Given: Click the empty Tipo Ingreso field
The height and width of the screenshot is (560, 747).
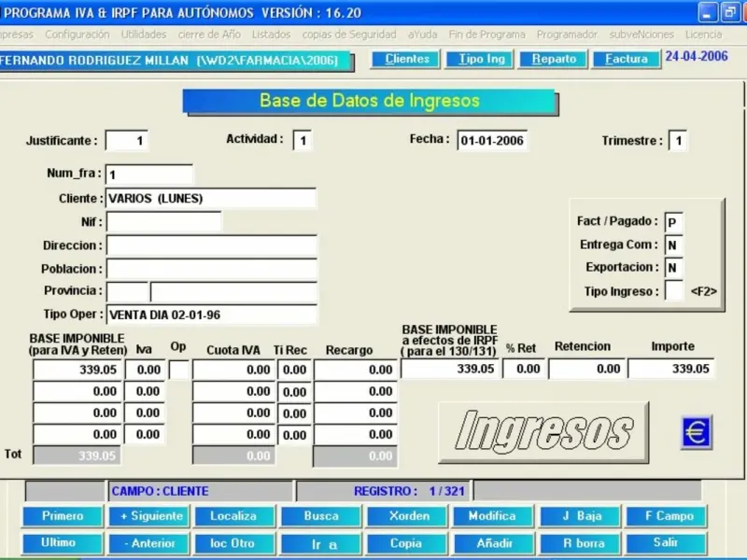Looking at the screenshot, I should pos(673,290).
